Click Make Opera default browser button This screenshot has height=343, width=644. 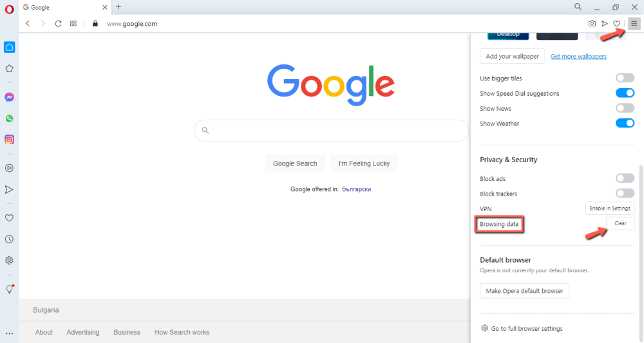(x=524, y=291)
